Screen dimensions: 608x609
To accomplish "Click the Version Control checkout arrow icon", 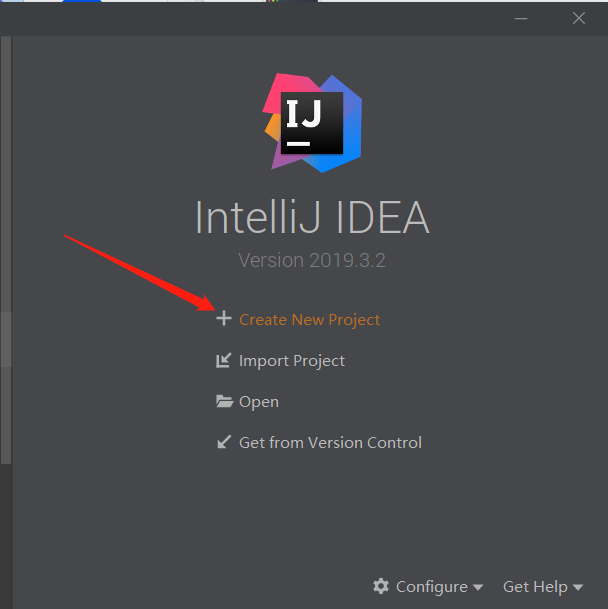I will [x=224, y=442].
